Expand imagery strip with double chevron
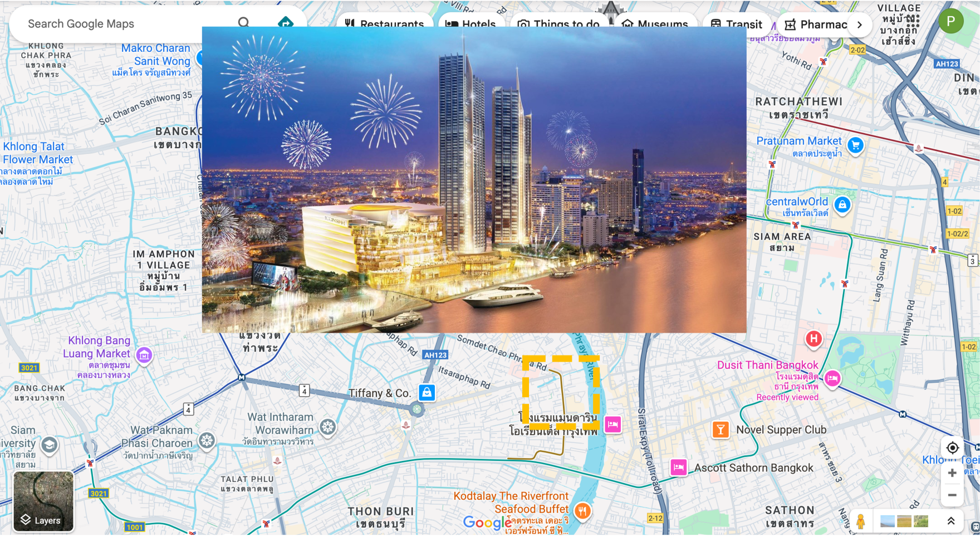980x536 pixels. coord(951,522)
